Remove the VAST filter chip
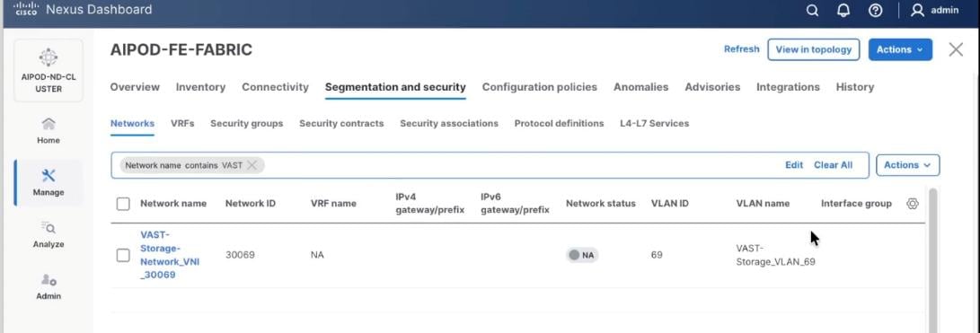The height and width of the screenshot is (333, 980). point(252,165)
